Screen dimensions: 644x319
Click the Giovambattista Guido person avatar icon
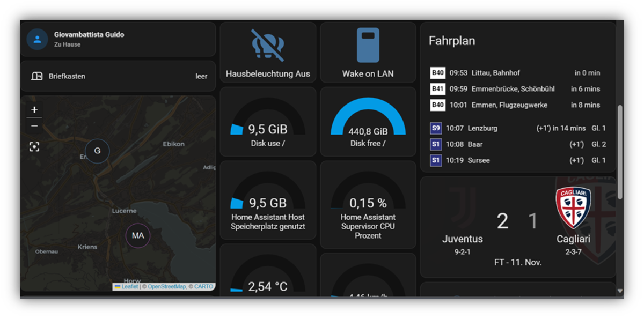[x=37, y=39]
